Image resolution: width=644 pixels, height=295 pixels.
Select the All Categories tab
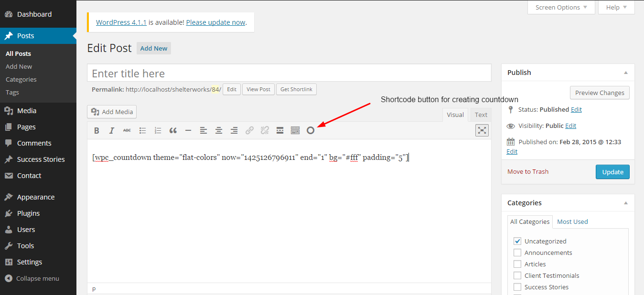click(530, 221)
